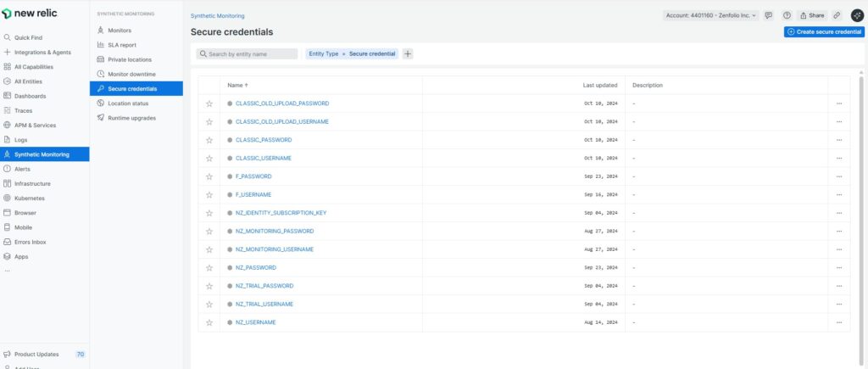The height and width of the screenshot is (369, 868).
Task: Select Dashboards in the left navigation
Action: [x=31, y=96]
